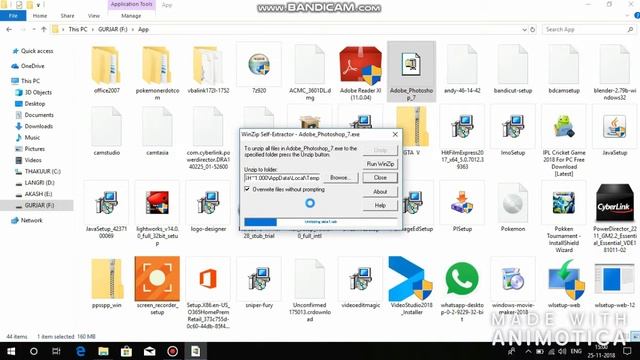Select the ACMC_3601DL.dmg file
Screen dimensions: 640x360
tap(310, 73)
